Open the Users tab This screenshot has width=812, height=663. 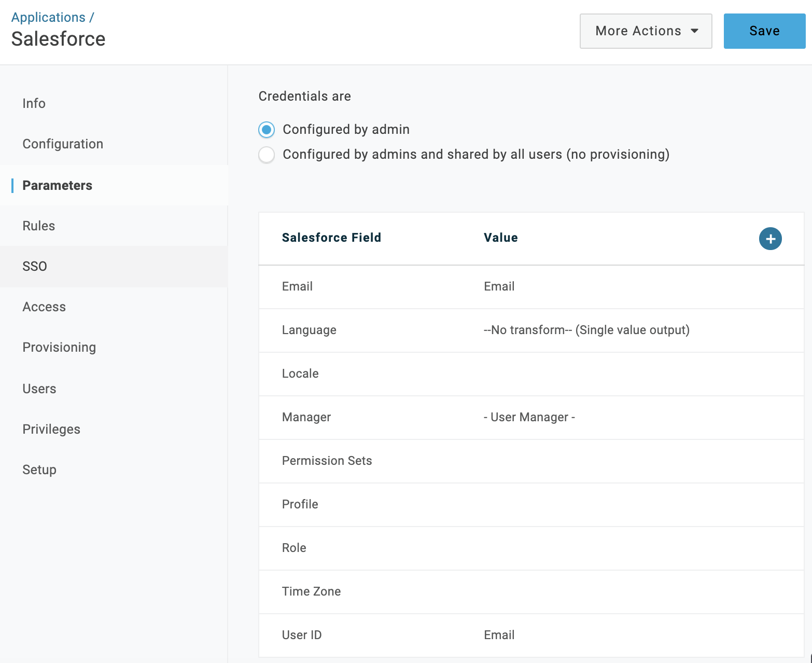pyautogui.click(x=114, y=389)
